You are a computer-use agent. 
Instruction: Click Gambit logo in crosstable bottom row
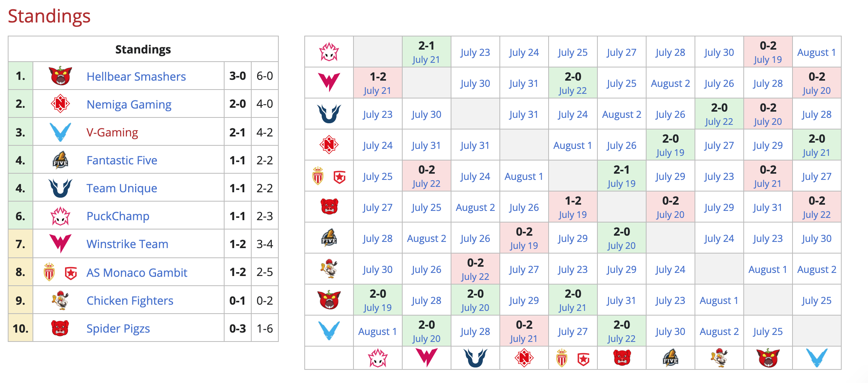pyautogui.click(x=583, y=359)
